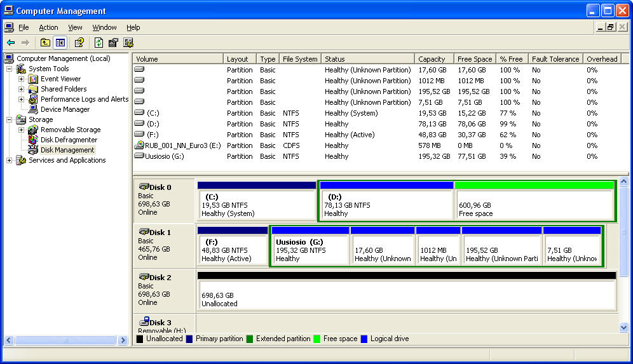Click the Performance Logs and Alerts icon

click(x=34, y=99)
